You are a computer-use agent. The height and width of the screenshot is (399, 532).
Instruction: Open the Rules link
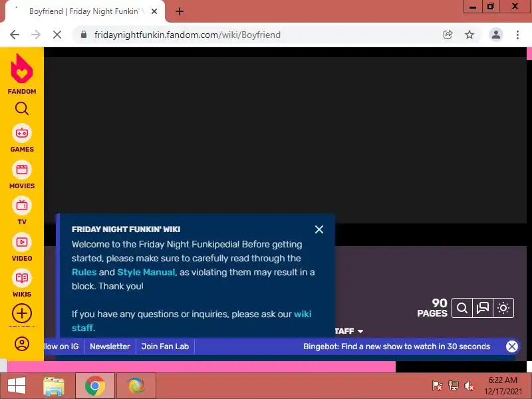[84, 272]
